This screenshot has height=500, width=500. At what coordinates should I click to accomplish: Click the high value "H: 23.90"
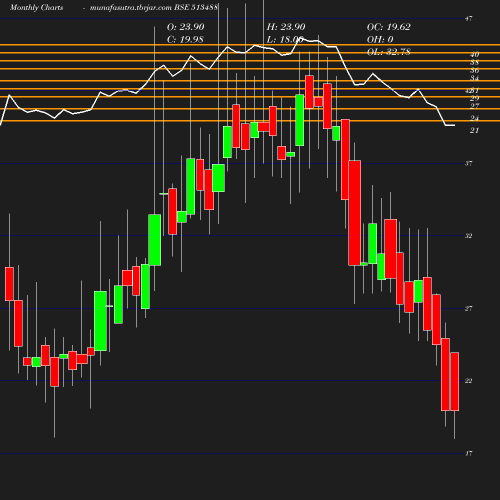click(x=286, y=27)
